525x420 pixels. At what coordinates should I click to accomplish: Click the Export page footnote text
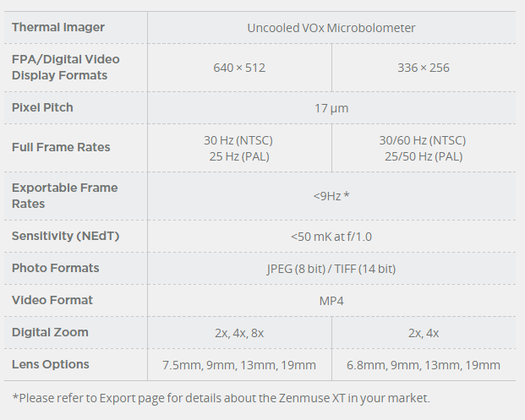click(x=221, y=397)
